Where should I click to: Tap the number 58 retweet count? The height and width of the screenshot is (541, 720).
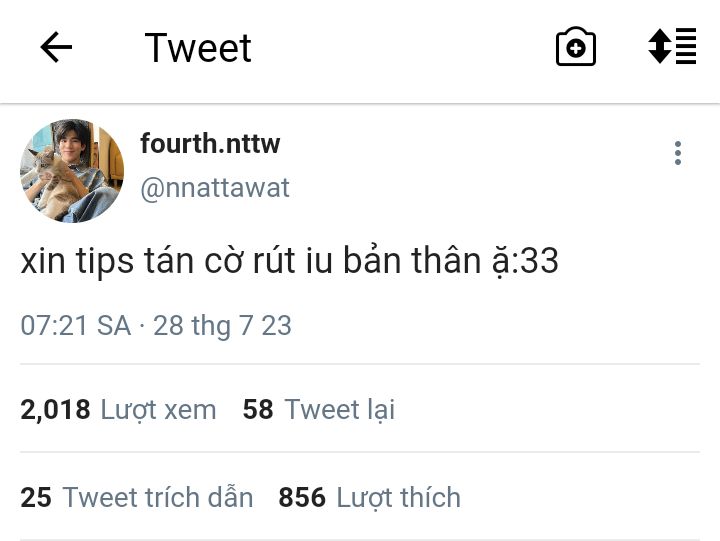(258, 409)
